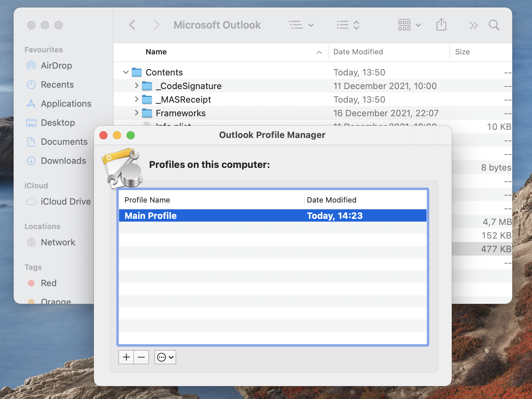532x399 pixels.
Task: Click the plus button to add a profile
Action: (x=126, y=357)
